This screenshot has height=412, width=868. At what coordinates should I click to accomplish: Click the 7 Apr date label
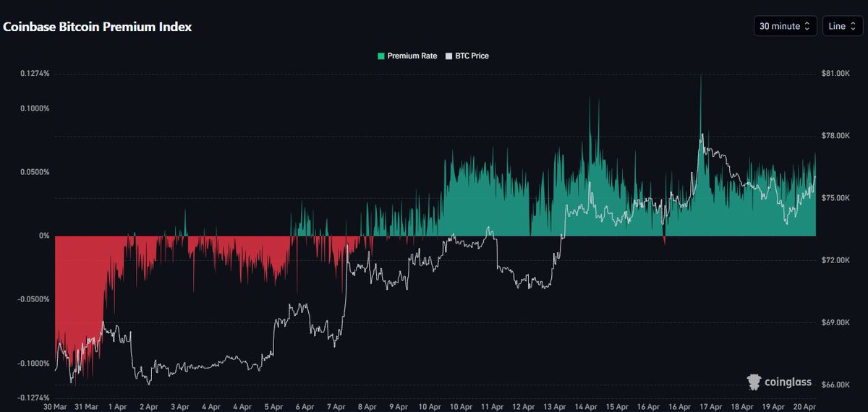click(337, 408)
